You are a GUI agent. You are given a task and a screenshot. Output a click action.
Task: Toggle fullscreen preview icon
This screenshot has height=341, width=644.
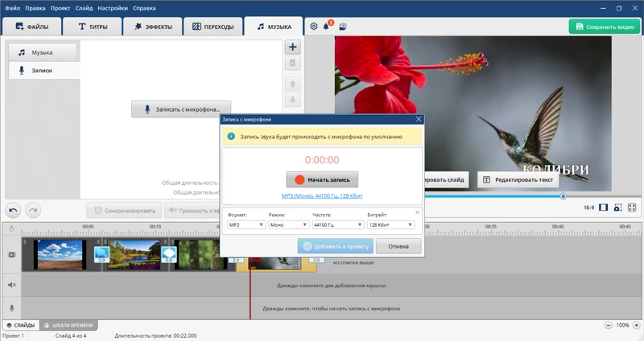(x=633, y=208)
